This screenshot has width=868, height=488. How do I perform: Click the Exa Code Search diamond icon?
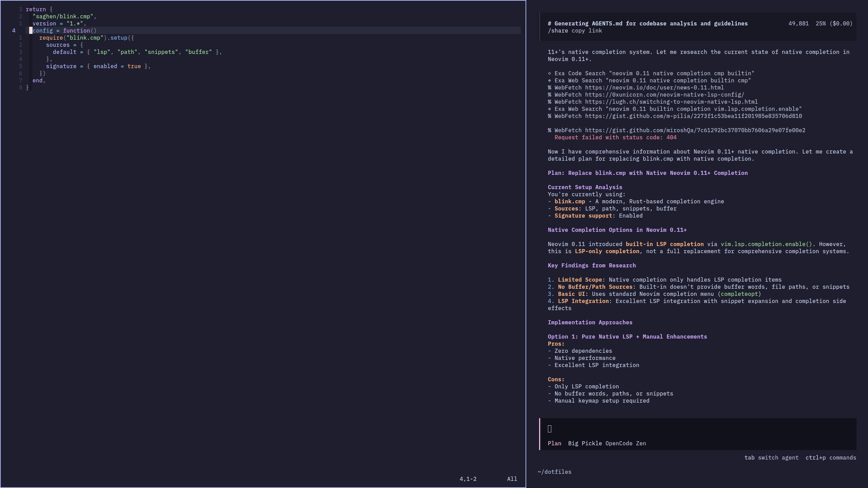click(550, 74)
